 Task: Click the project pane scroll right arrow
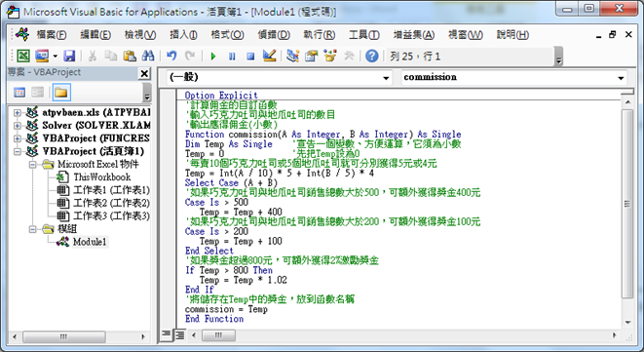pyautogui.click(x=143, y=336)
